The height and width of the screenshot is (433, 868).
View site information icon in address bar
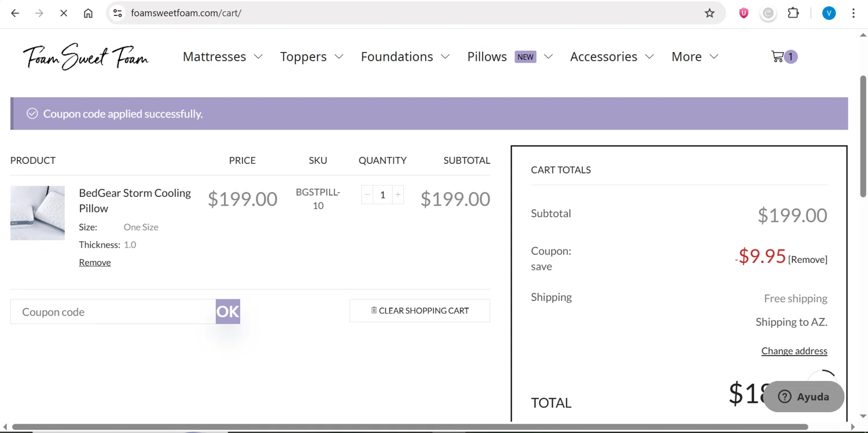tap(117, 13)
